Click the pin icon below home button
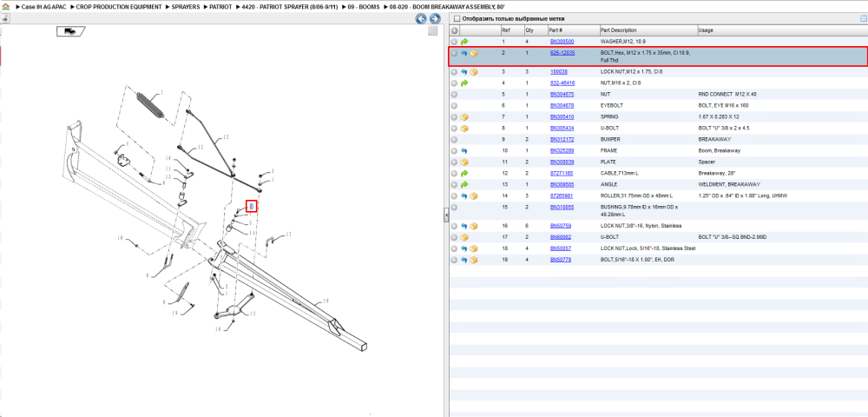Image resolution: width=868 pixels, height=417 pixels. [x=5, y=19]
